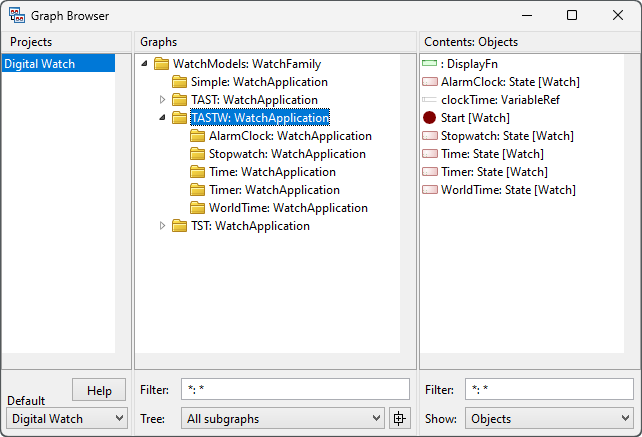Open the Tree 'All subgraphs' dropdown

point(282,418)
